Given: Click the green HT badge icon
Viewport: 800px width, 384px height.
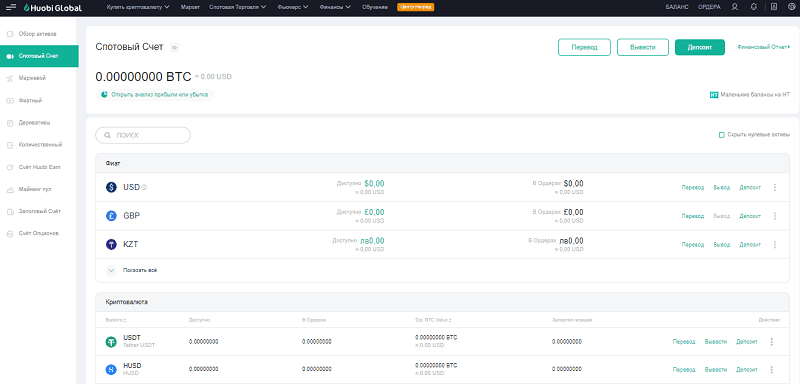Looking at the screenshot, I should [x=714, y=95].
